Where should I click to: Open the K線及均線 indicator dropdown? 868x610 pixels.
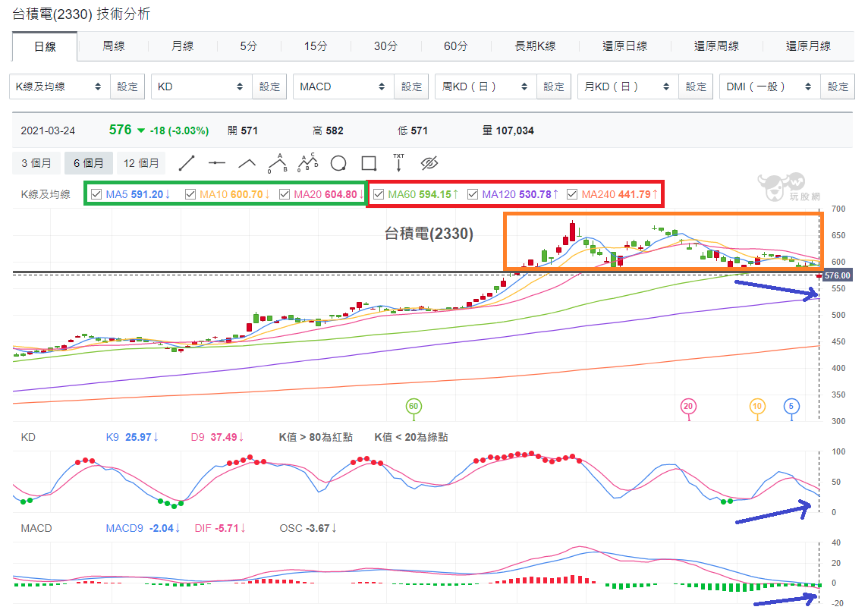(60, 87)
